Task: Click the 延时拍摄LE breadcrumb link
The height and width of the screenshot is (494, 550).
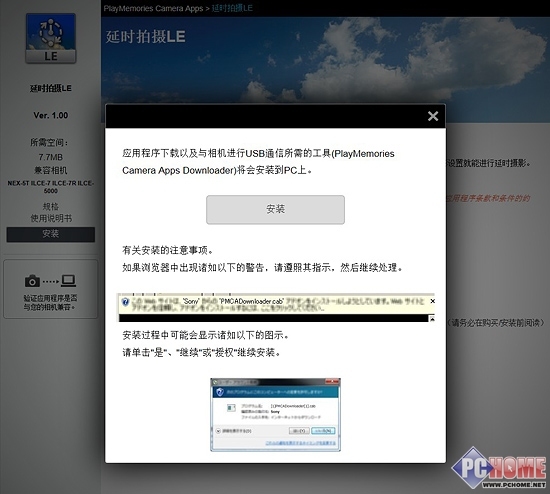Action: 232,8
